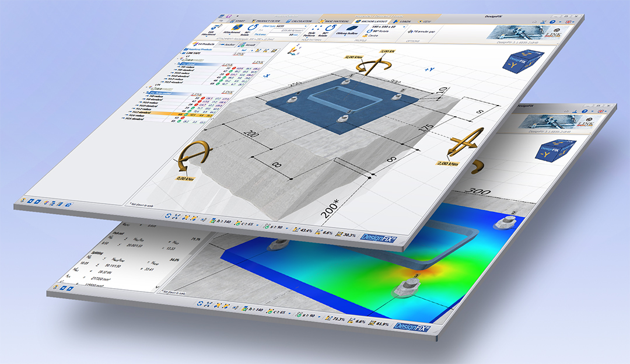Click the DesignFiX view cube in back window

point(556,150)
